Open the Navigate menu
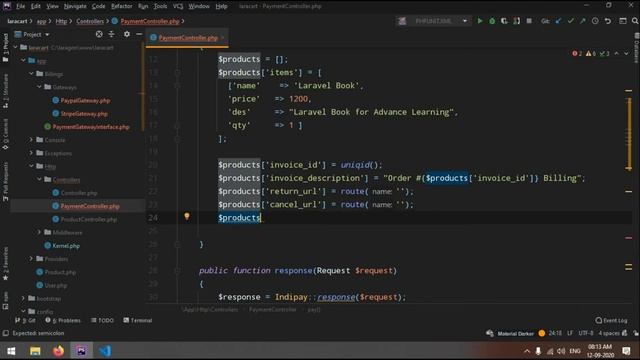The image size is (640, 360). pyautogui.click(x=75, y=6)
